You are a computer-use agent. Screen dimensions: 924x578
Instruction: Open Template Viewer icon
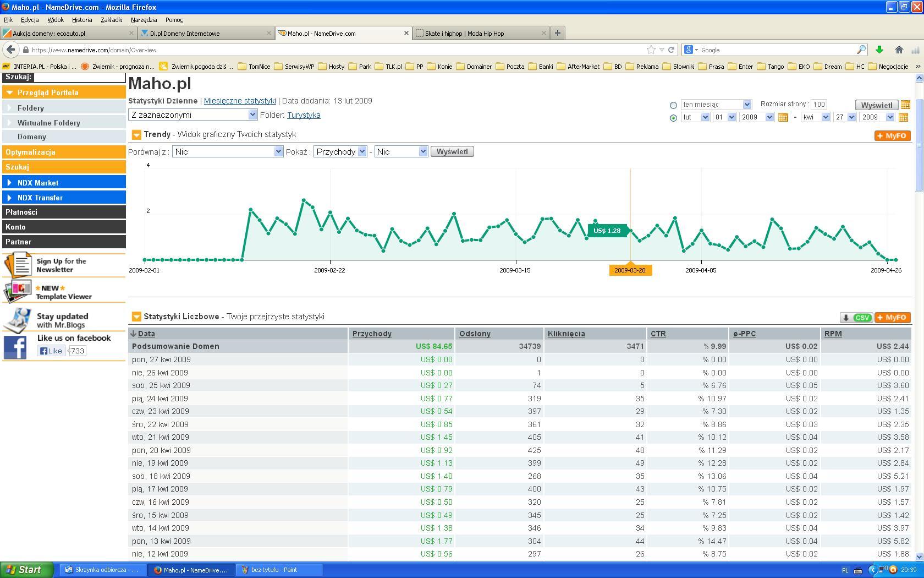click(x=18, y=291)
